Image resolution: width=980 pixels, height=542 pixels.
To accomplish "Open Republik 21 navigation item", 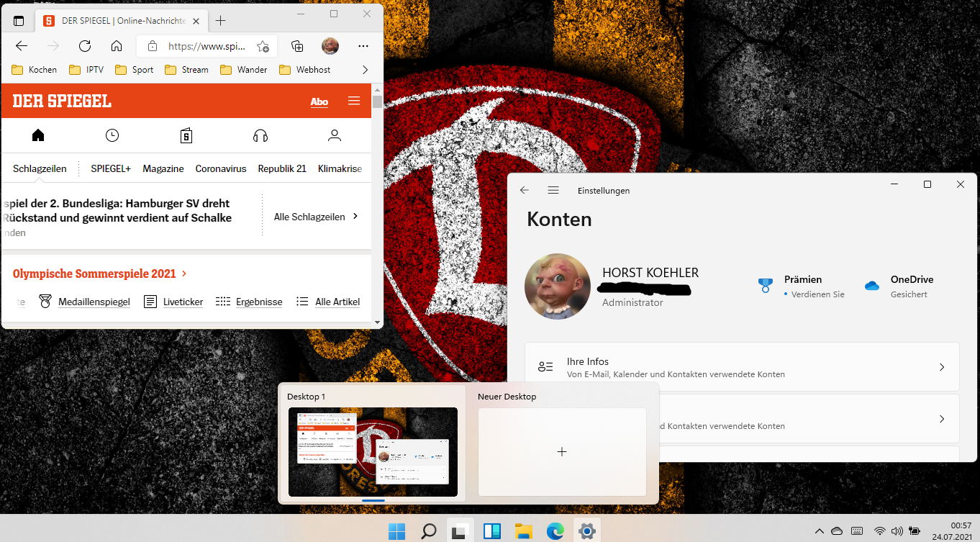I will [282, 168].
